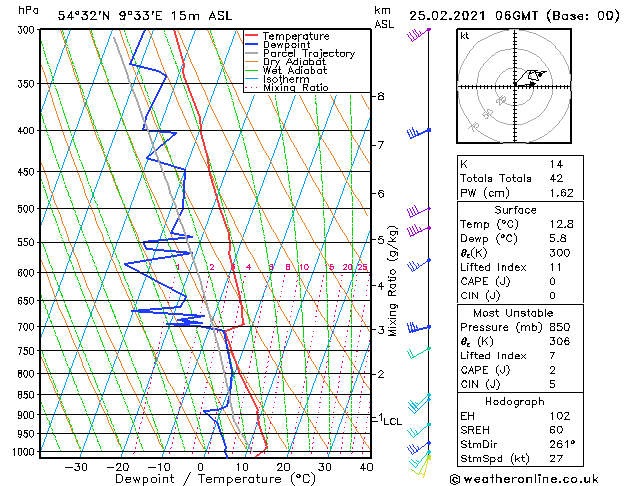Click the 1000 hPa pressure axis label
The image size is (629, 486).
point(25,452)
